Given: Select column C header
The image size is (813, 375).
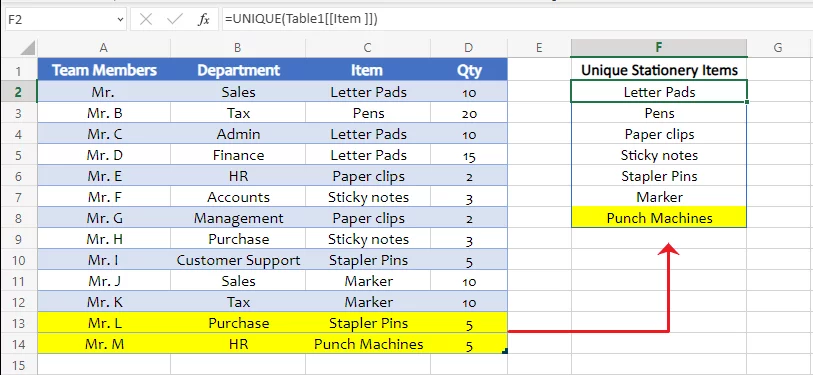Looking at the screenshot, I should click(x=368, y=48).
